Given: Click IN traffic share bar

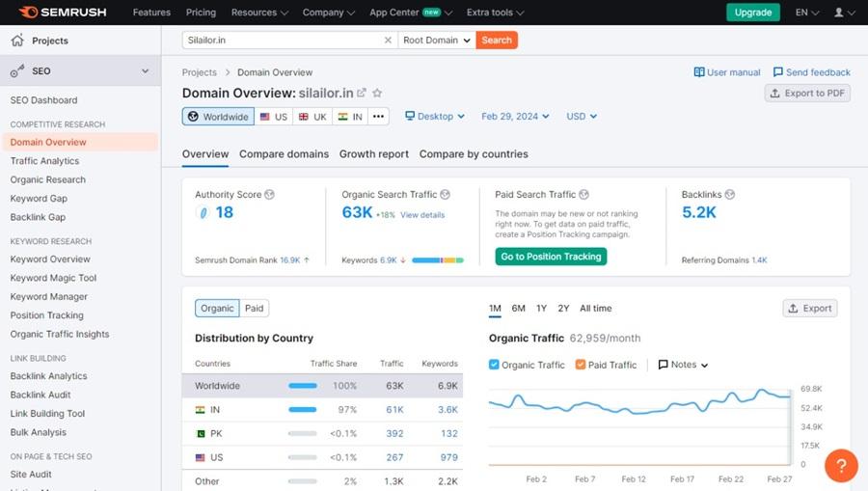Looking at the screenshot, I should 303,410.
